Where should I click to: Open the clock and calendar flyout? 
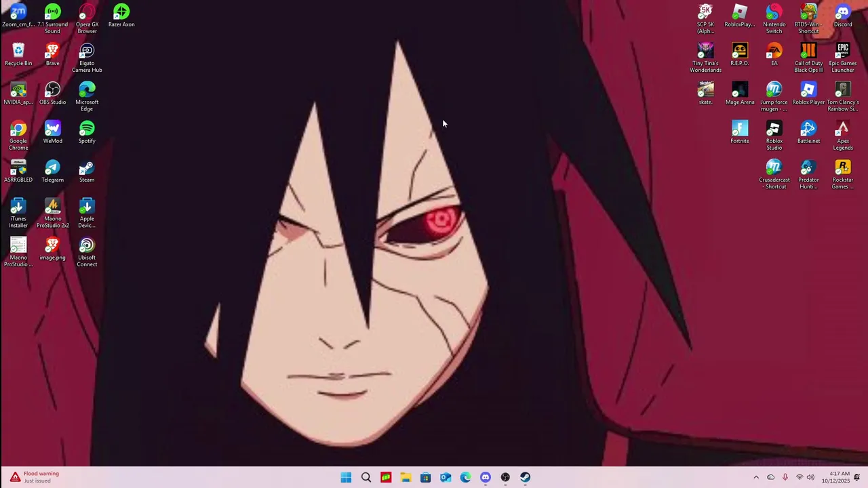point(835,477)
